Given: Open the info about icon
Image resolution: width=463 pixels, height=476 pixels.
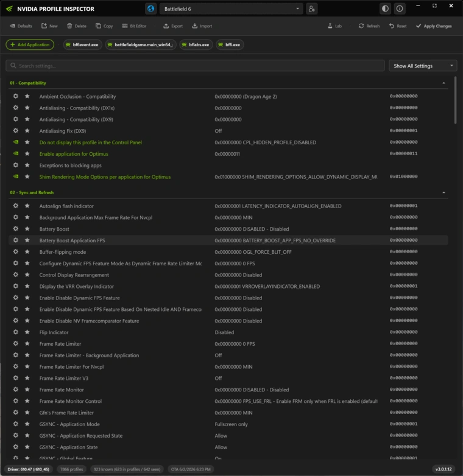Looking at the screenshot, I should coord(400,9).
